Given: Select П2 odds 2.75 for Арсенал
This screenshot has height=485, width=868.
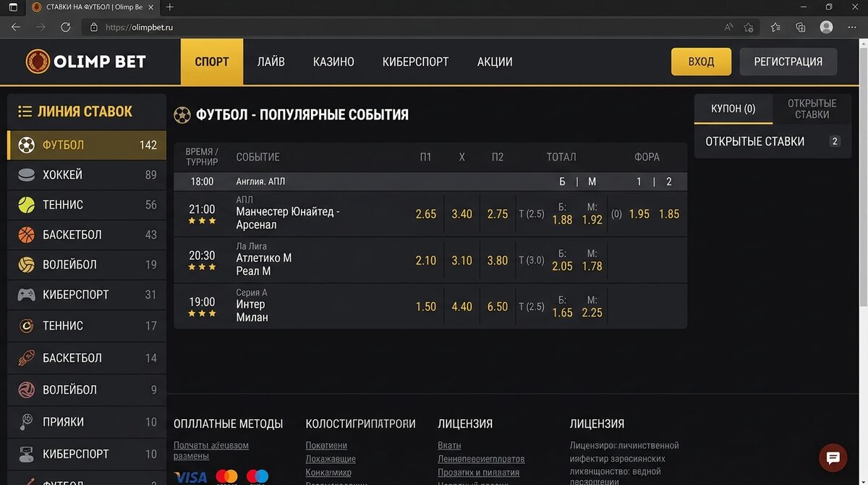Looking at the screenshot, I should [x=498, y=214].
